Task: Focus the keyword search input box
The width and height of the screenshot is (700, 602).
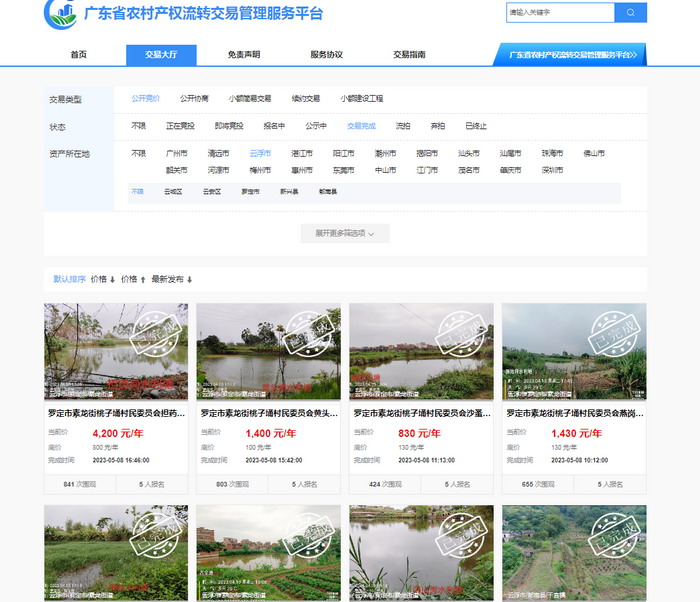Action: tap(559, 13)
